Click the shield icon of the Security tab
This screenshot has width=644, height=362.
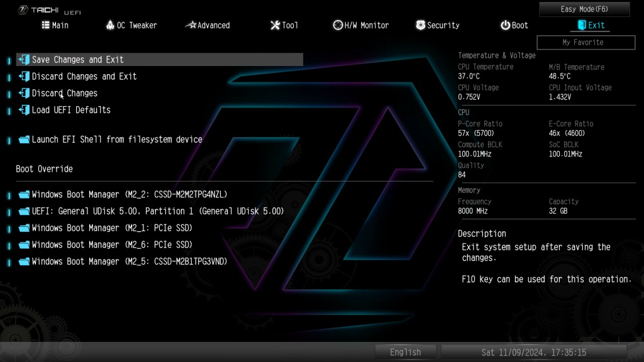(420, 25)
